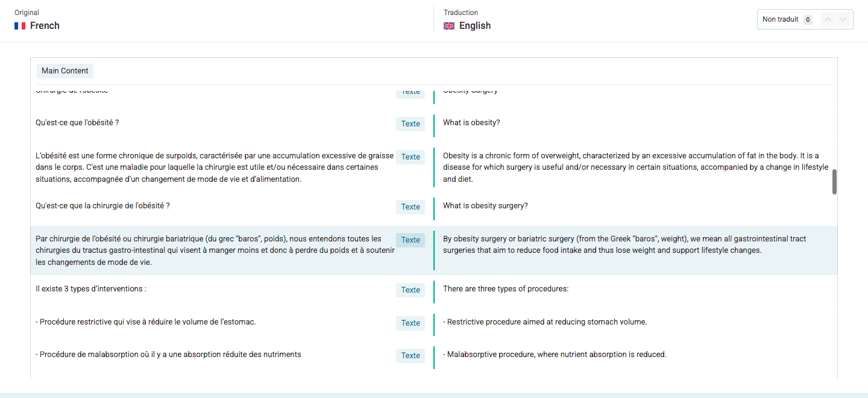The height and width of the screenshot is (398, 868).
Task: Edit translation "There are three types of procedures:"
Action: (x=506, y=289)
